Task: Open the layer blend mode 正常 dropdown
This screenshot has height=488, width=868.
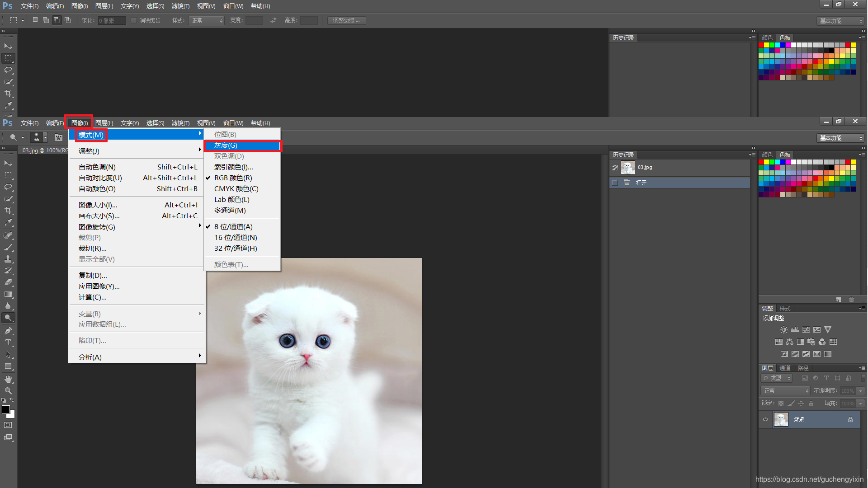Action: 785,390
